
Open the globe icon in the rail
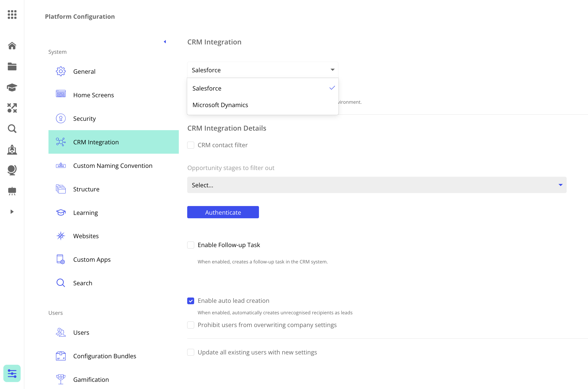[x=12, y=170]
